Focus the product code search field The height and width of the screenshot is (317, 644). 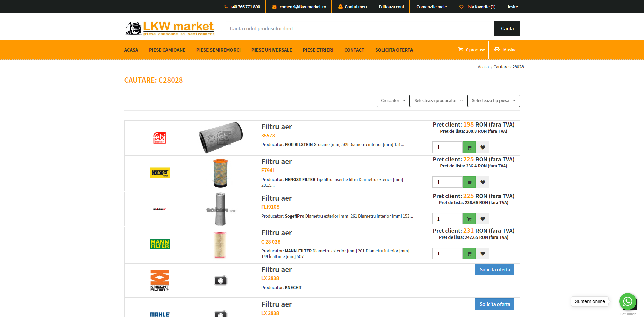coord(360,28)
